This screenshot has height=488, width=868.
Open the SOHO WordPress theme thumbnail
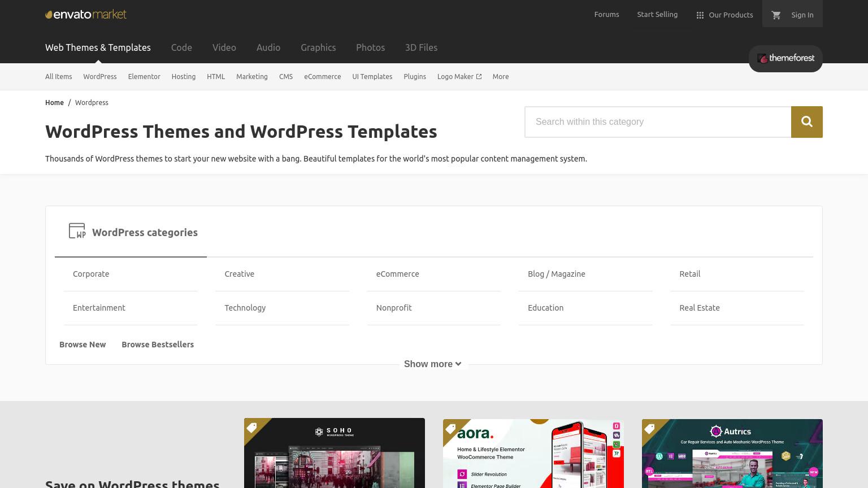tap(335, 453)
